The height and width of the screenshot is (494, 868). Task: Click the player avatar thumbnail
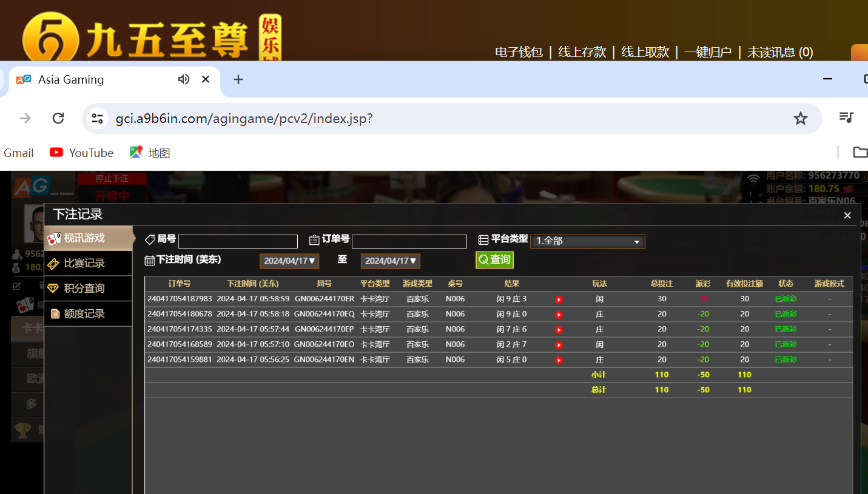(x=34, y=224)
